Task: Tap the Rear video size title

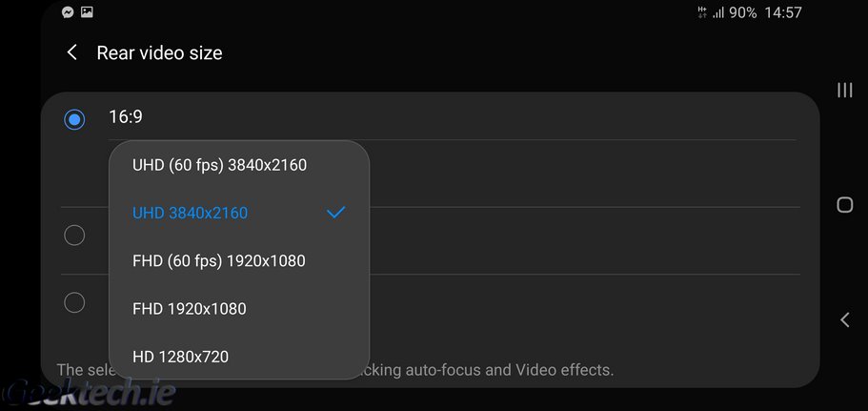Action: click(x=159, y=53)
